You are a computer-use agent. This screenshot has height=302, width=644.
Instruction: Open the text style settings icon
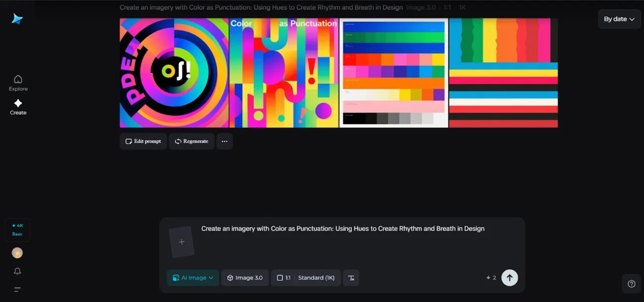pyautogui.click(x=351, y=278)
